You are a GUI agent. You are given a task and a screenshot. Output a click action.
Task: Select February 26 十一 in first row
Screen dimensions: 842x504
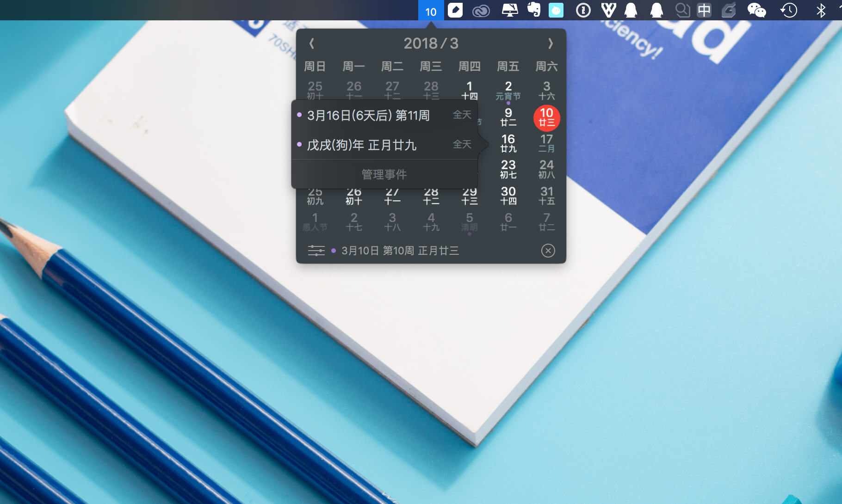(x=354, y=90)
